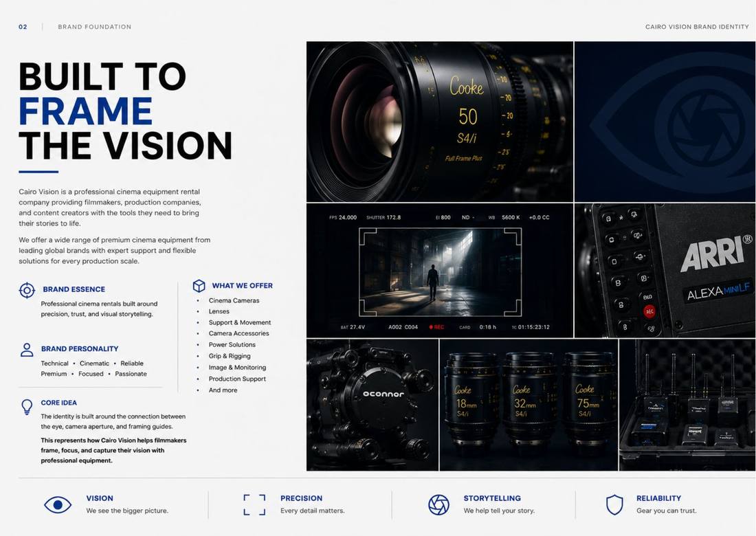The height and width of the screenshot is (536, 756).
Task: Click the timecode 01:15:23:12 readout
Action: [531, 327]
